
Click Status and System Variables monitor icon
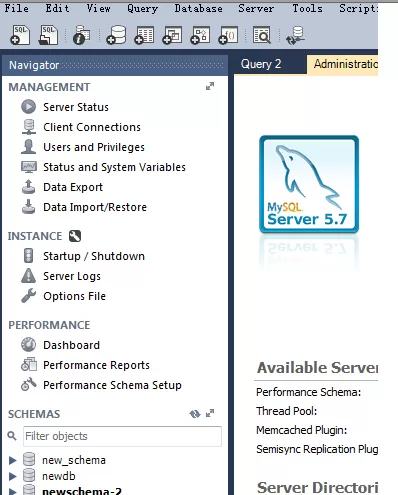click(x=29, y=167)
